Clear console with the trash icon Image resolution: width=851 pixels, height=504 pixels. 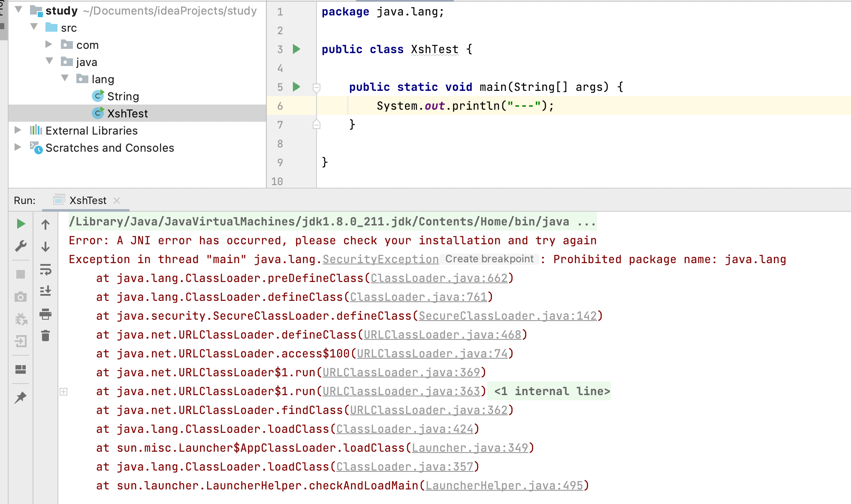coord(45,336)
